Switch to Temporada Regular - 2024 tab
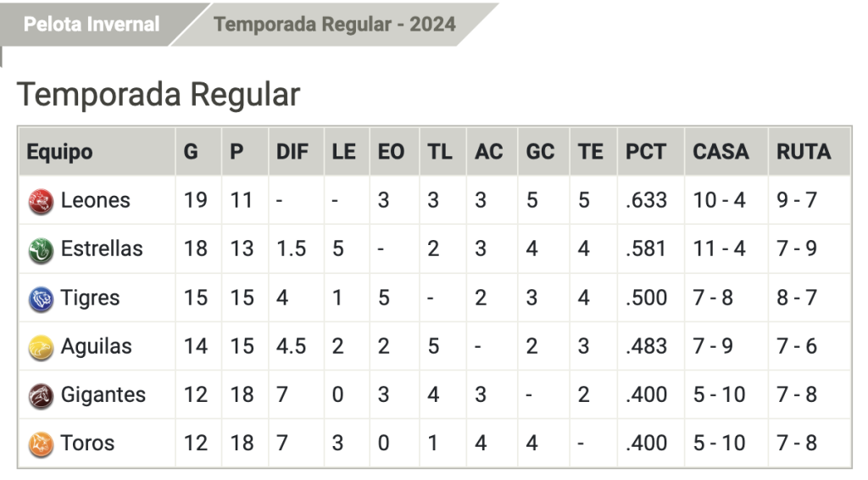Screen dimensions: 868x480 point(334,25)
